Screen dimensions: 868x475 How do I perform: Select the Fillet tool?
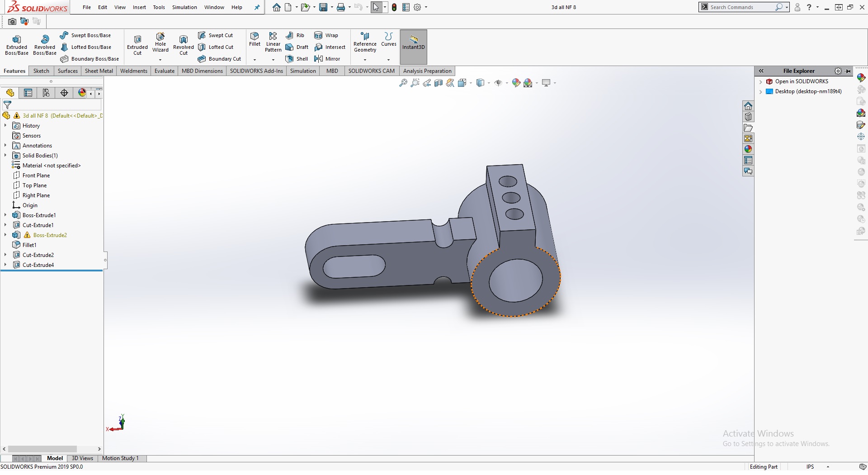pos(255,39)
